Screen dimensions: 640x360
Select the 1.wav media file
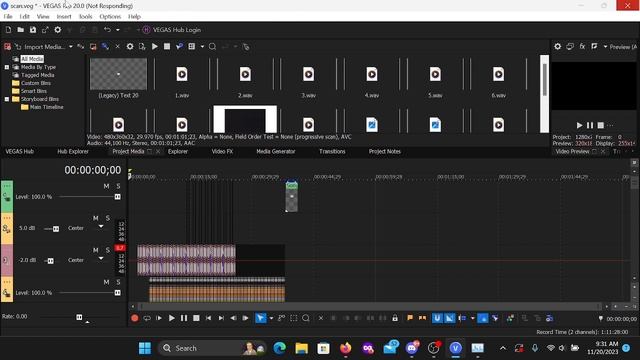pos(182,78)
